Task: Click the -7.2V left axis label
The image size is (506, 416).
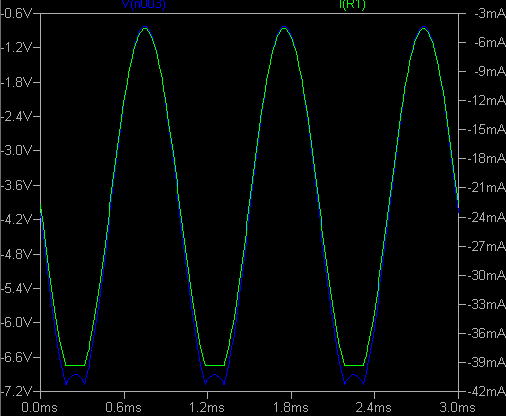Action: pyautogui.click(x=16, y=391)
